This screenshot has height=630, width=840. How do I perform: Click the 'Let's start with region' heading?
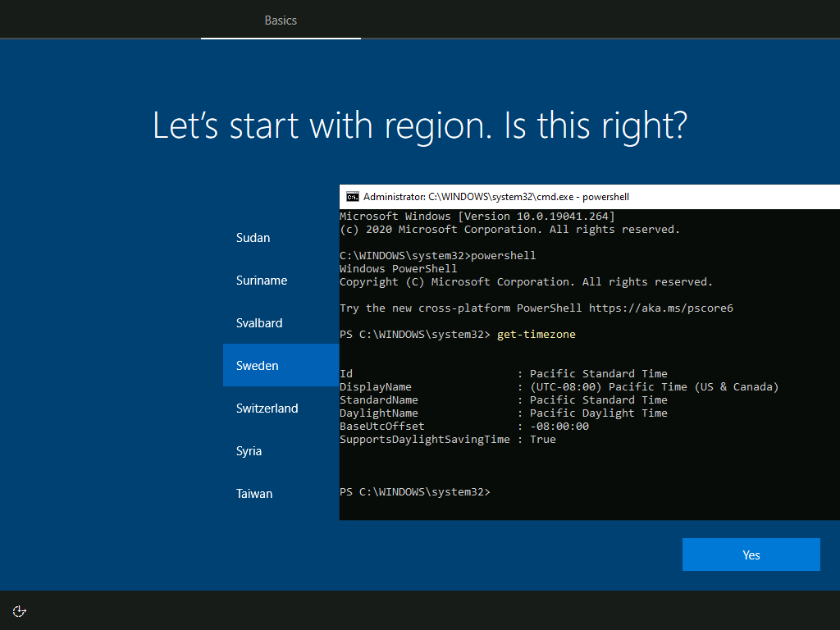point(420,126)
